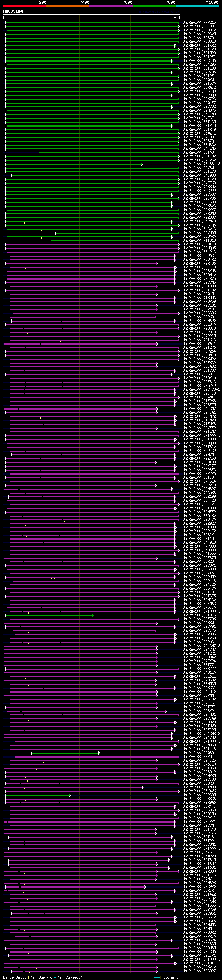The height and width of the screenshot is (980, 222).
Task: Select the AU089184 query label
Action: (x=13, y=11)
